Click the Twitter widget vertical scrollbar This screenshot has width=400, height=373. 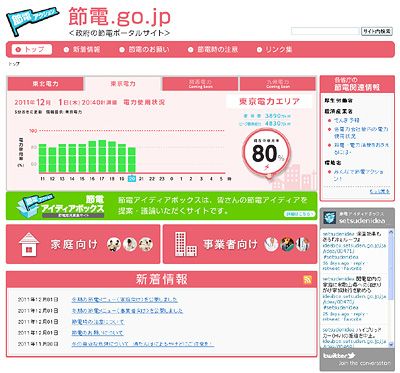[392, 288]
